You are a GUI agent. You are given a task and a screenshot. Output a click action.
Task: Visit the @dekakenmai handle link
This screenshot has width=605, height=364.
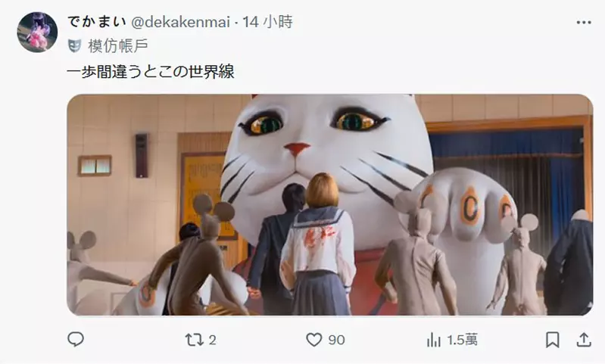click(181, 22)
